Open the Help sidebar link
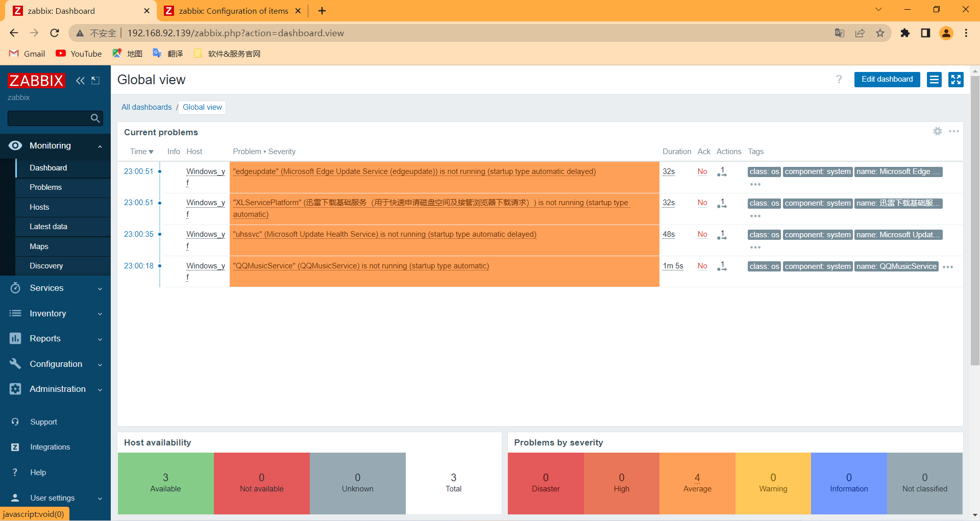 click(x=38, y=473)
